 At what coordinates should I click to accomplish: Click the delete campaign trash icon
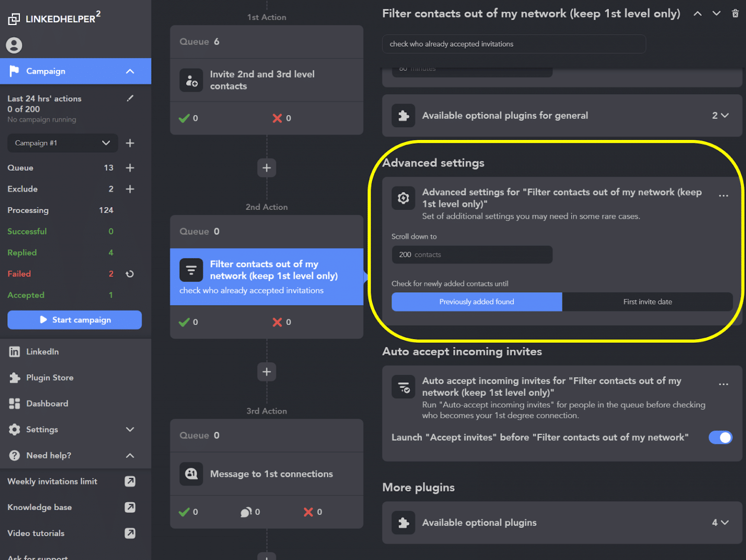(735, 13)
